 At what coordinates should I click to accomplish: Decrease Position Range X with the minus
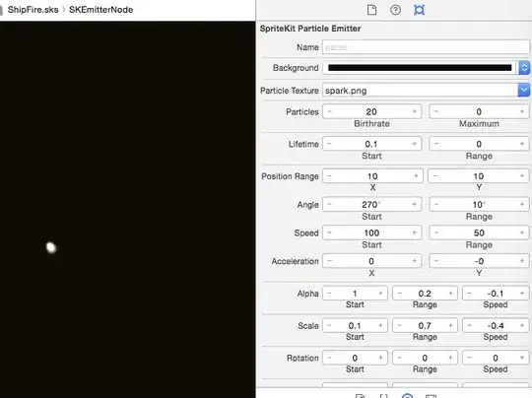click(x=329, y=176)
